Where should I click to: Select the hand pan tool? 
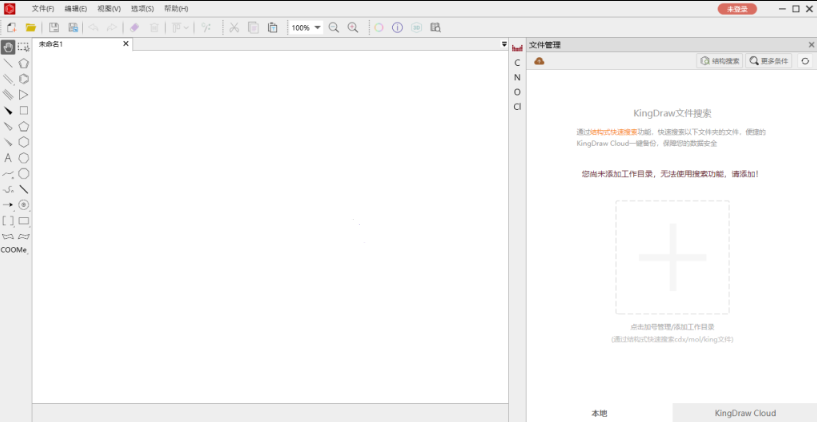(8, 47)
